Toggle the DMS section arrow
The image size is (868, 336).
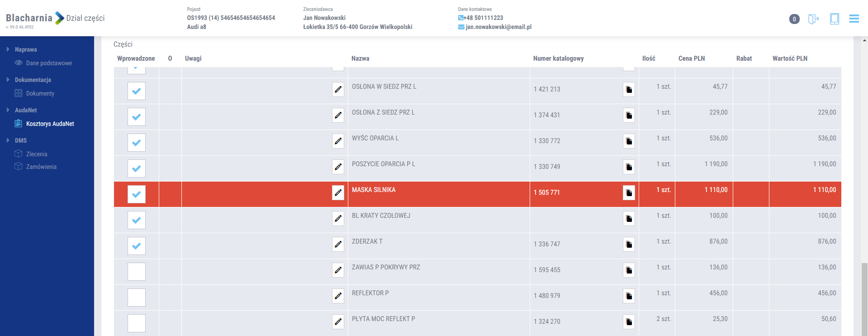(8, 140)
